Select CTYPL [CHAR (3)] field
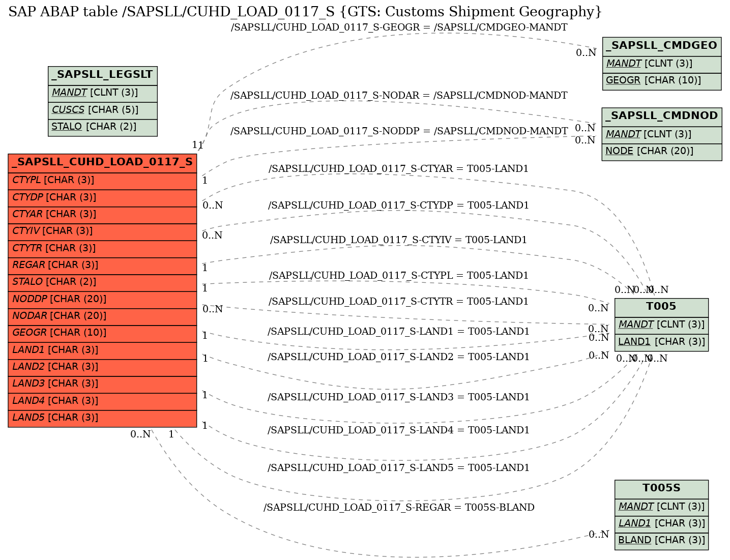 [102, 181]
